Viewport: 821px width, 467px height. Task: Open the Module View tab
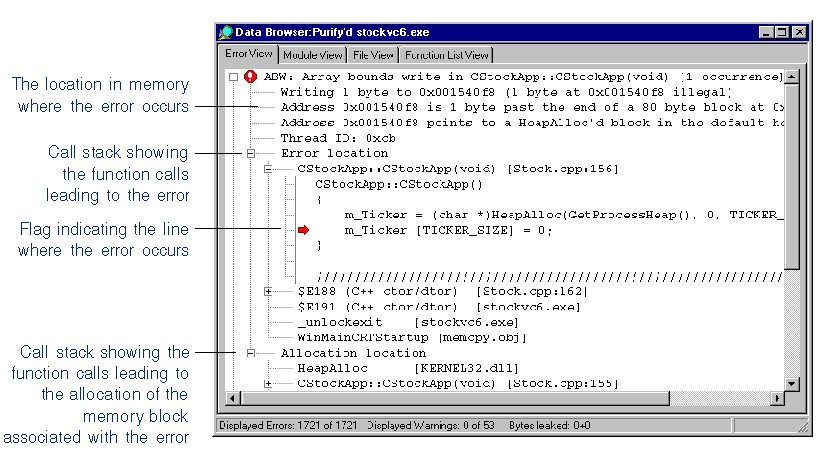[313, 55]
